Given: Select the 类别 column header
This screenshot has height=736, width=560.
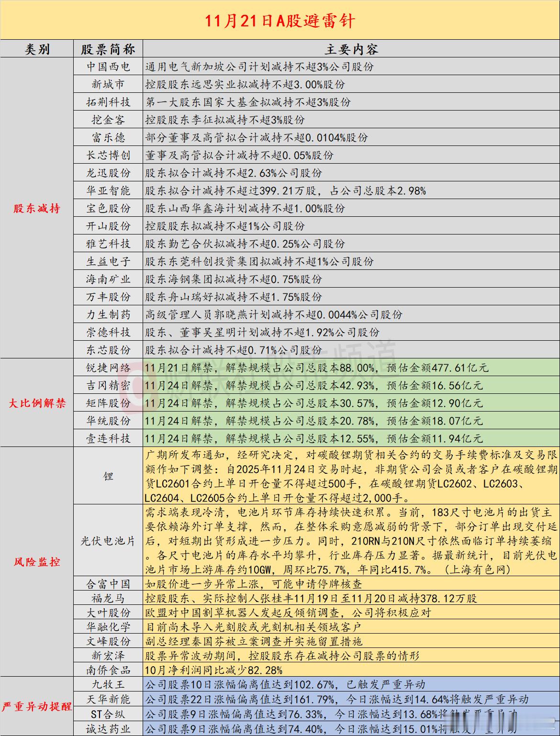Looking at the screenshot, I should click(38, 48).
